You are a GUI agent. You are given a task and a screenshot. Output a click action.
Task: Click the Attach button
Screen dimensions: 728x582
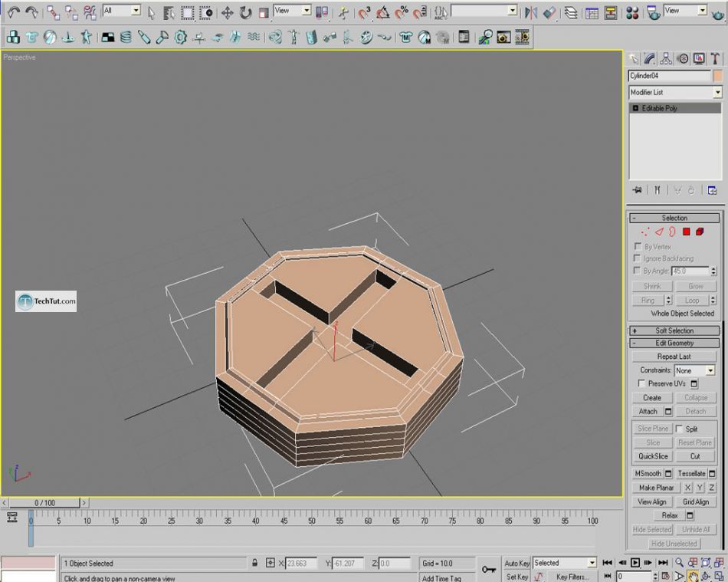(x=648, y=411)
